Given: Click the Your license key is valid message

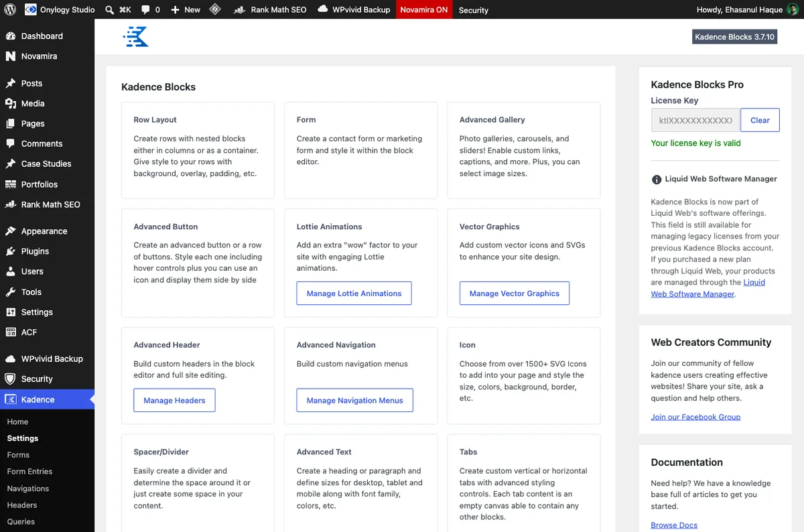Looking at the screenshot, I should (695, 143).
